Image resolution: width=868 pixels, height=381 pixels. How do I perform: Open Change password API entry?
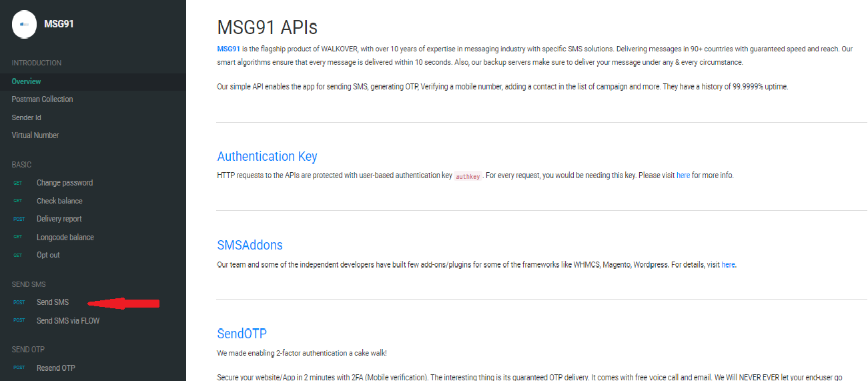point(64,183)
